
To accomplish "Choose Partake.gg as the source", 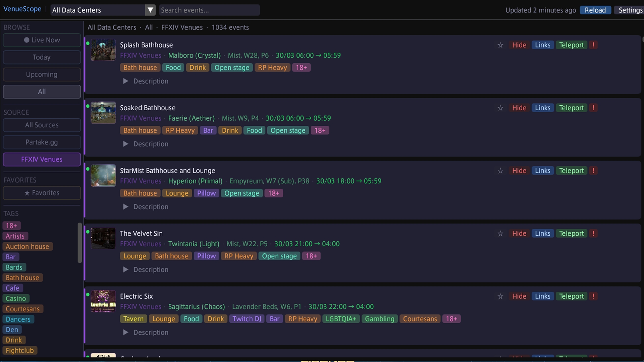I will (x=42, y=142).
